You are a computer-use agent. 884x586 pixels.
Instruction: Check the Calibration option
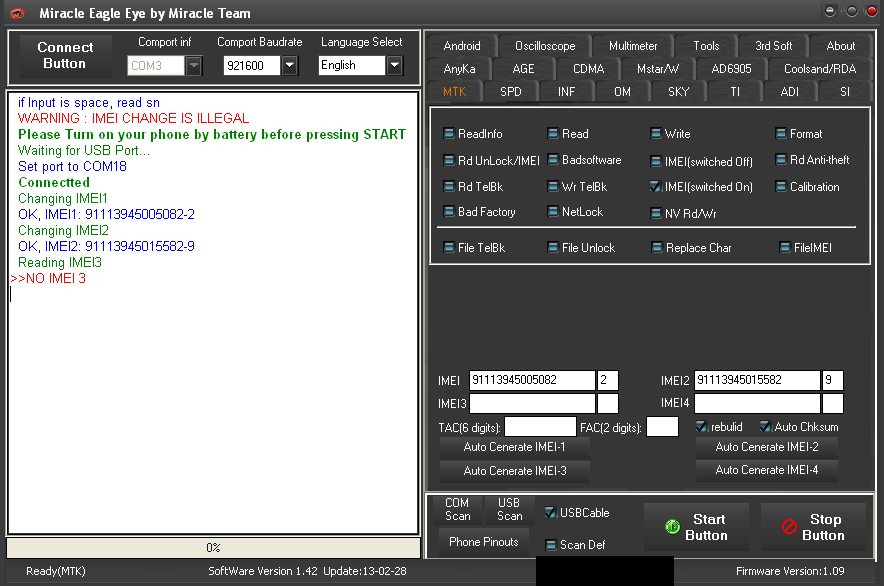[x=807, y=187]
